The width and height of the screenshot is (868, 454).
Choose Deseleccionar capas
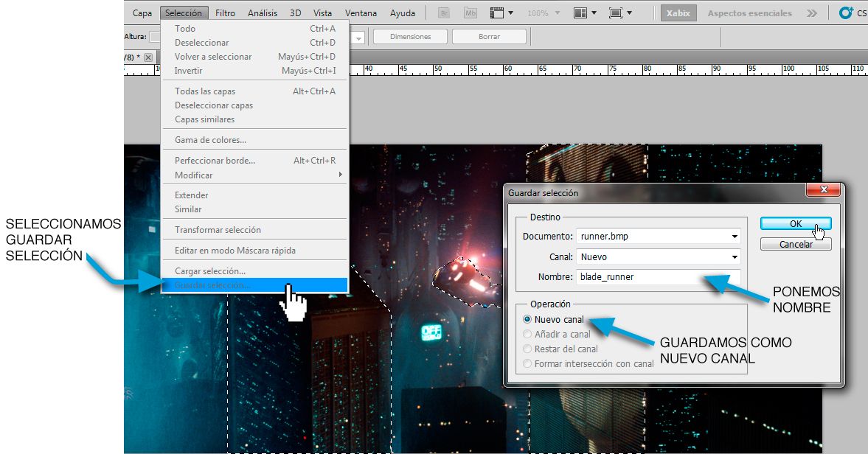(254, 105)
